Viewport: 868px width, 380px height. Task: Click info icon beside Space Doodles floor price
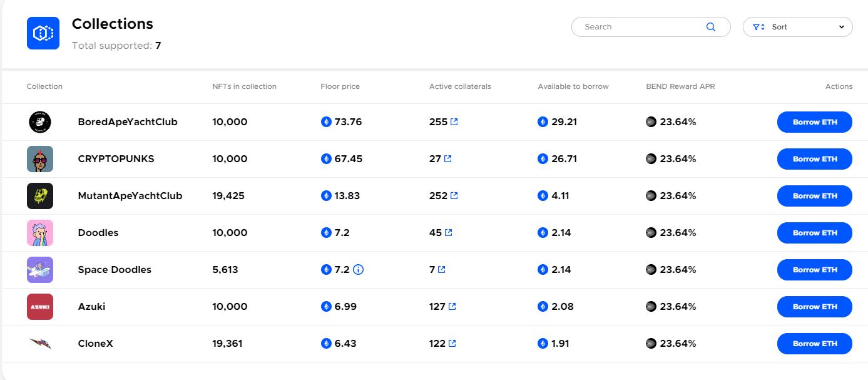click(359, 270)
